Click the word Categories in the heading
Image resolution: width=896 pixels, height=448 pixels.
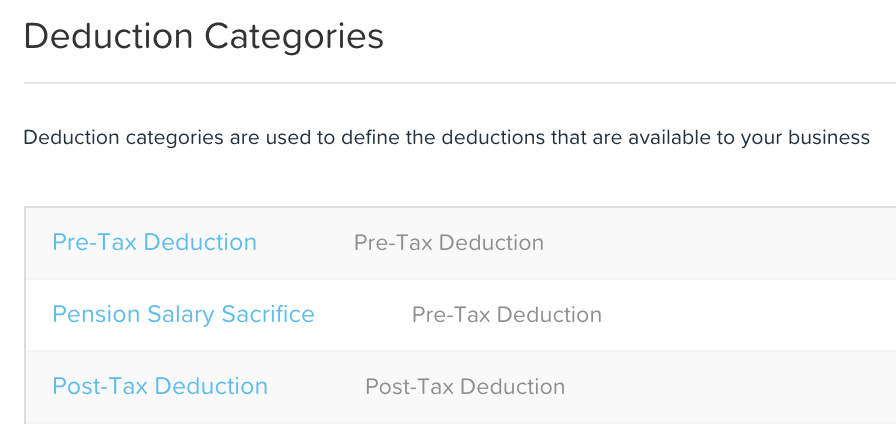(x=294, y=38)
